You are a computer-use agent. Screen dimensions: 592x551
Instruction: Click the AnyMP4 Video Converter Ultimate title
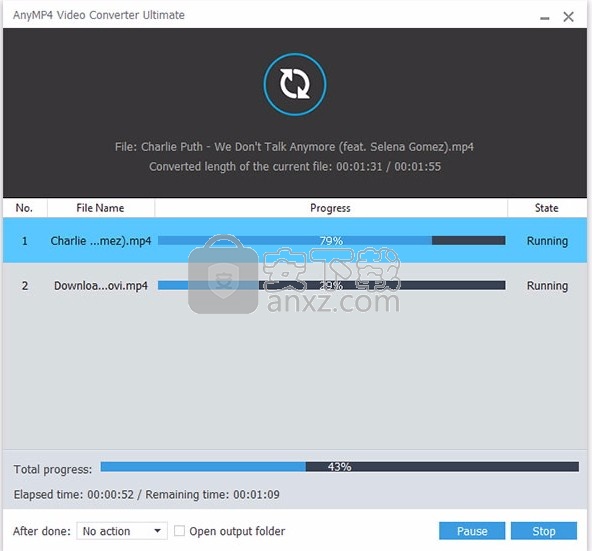click(x=99, y=15)
